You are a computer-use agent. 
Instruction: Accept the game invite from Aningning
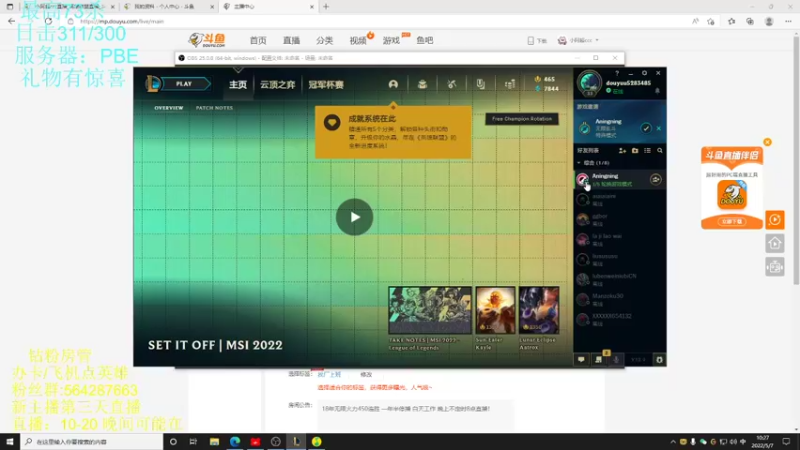[645, 128]
